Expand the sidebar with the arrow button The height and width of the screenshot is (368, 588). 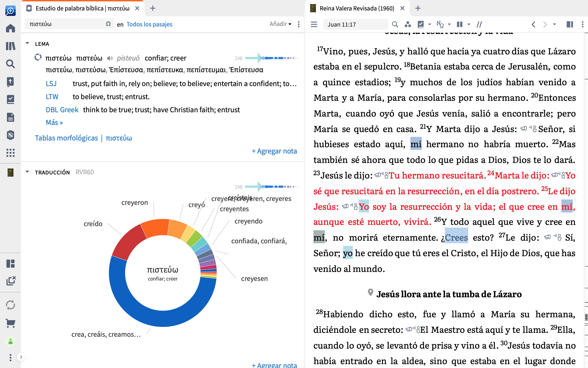(x=21, y=357)
